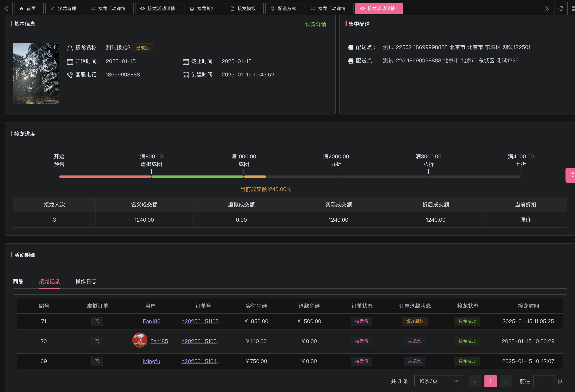
Task: Open order link in row 69
Action: (202, 361)
